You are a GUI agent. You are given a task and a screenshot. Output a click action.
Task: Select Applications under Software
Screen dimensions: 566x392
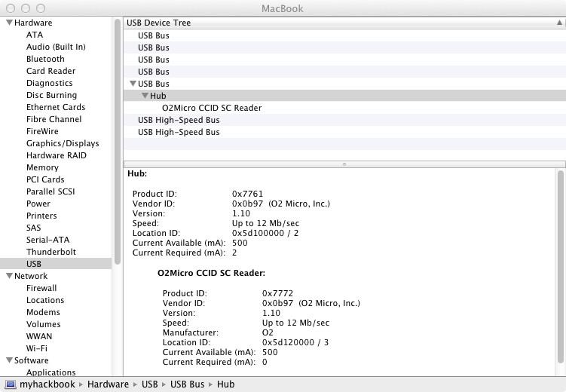pyautogui.click(x=50, y=372)
